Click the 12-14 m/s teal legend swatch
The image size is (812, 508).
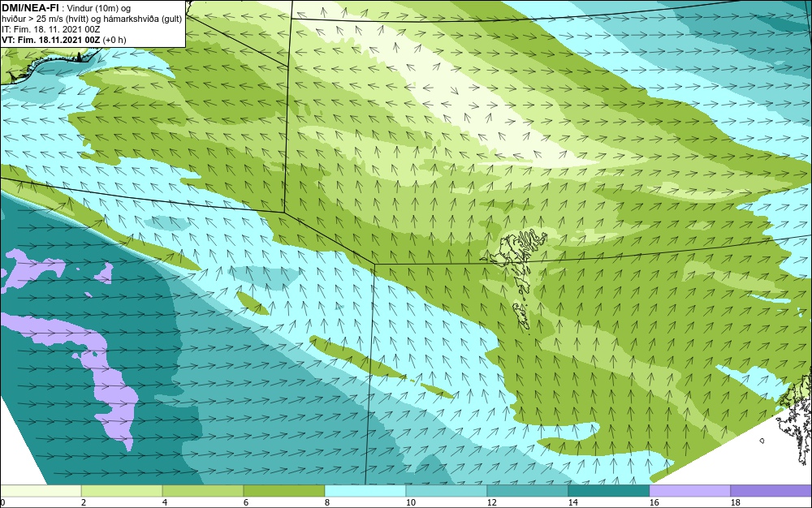[x=528, y=491]
